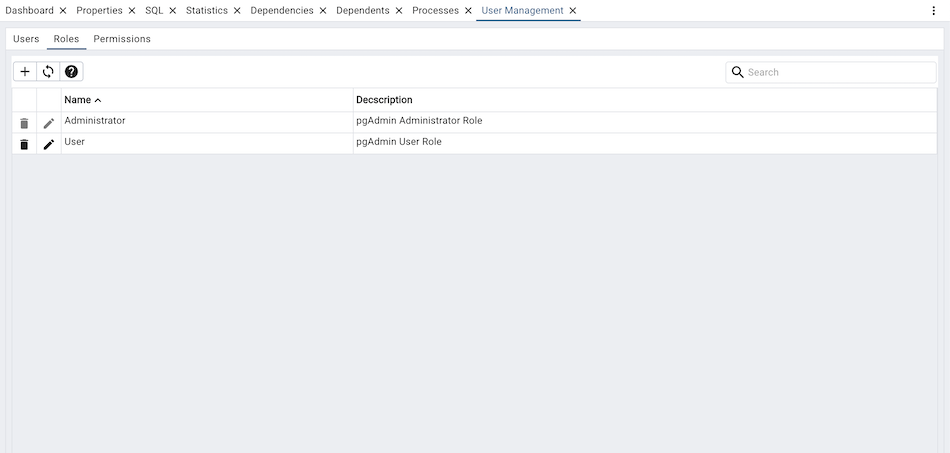Open the SQL tab

click(x=154, y=10)
